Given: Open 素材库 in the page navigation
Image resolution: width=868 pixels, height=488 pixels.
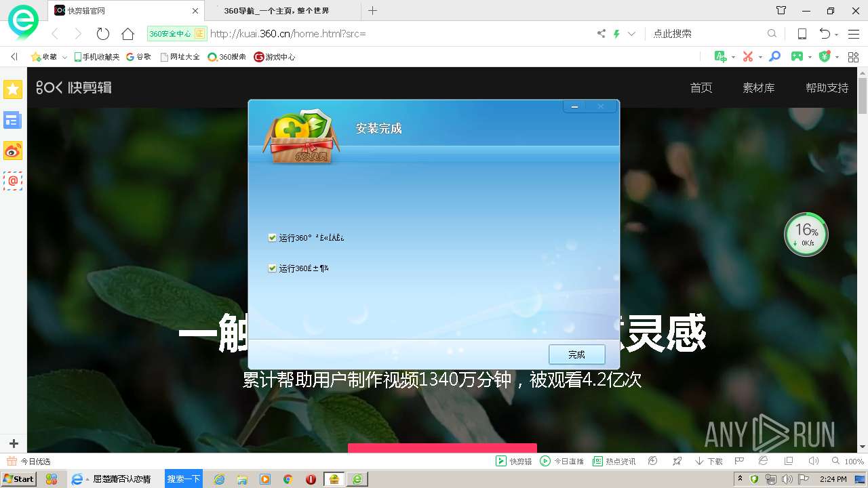Looking at the screenshot, I should (759, 88).
